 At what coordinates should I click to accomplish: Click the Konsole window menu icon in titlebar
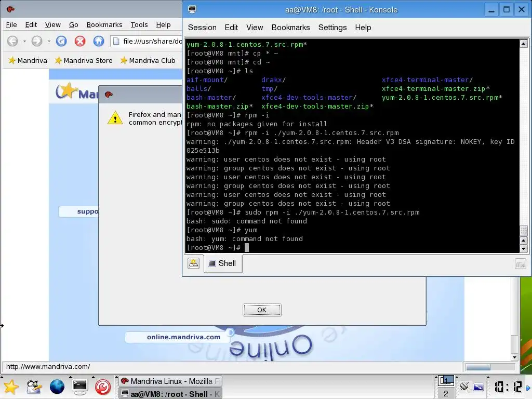(192, 9)
